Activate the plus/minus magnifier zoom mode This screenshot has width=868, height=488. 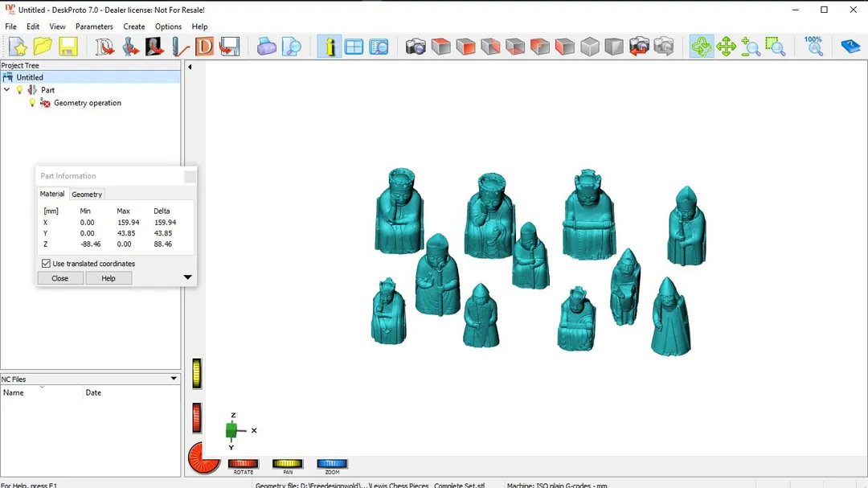coord(751,47)
